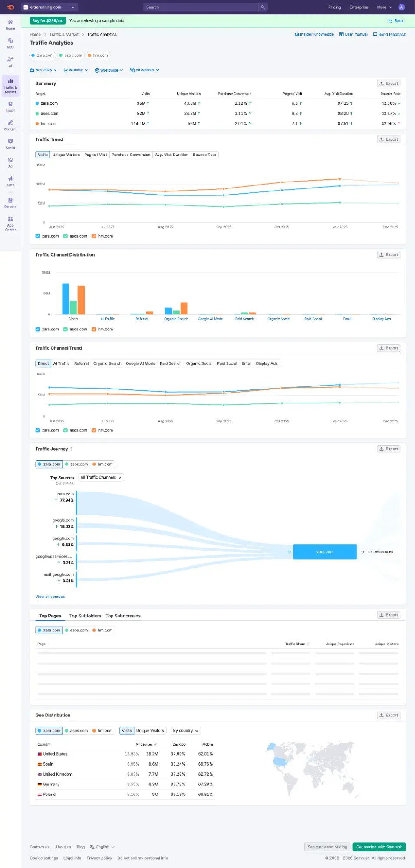Open the Monthly granularity dropdown
Screen dimensions: 415x868
coord(76,70)
